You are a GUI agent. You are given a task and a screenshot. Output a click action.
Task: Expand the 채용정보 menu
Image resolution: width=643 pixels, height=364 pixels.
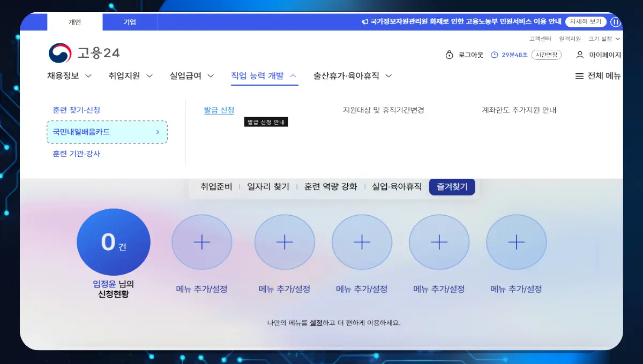tap(69, 76)
